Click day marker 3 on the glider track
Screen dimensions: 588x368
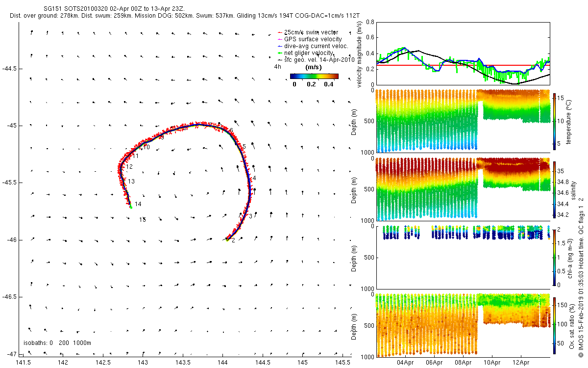(x=250, y=216)
